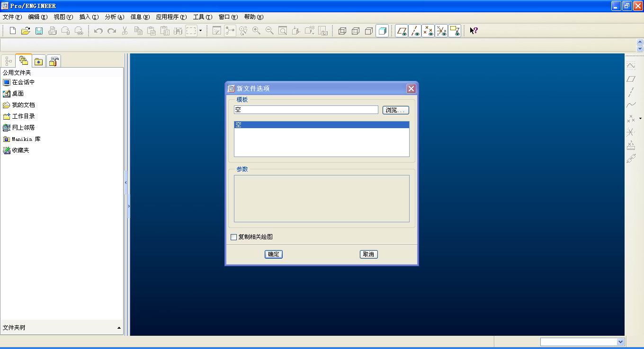Viewport: 644px width, 349px height.
Task: Open the selection box dropdown arrow
Action: tap(200, 31)
